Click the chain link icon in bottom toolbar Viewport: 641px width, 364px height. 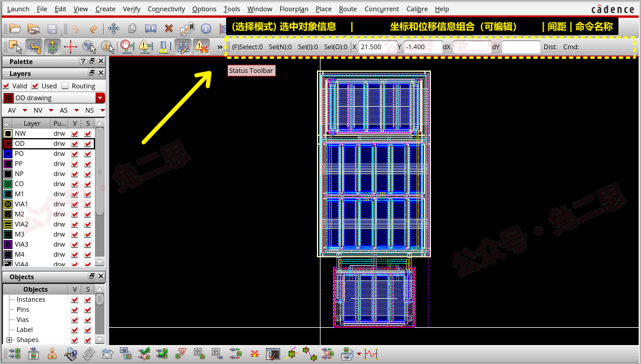(88, 354)
